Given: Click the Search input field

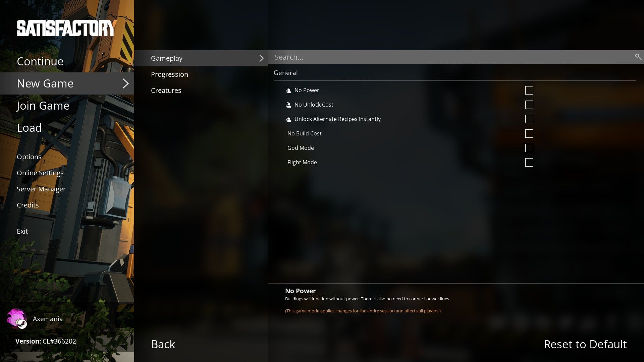Looking at the screenshot, I should coord(456,57).
